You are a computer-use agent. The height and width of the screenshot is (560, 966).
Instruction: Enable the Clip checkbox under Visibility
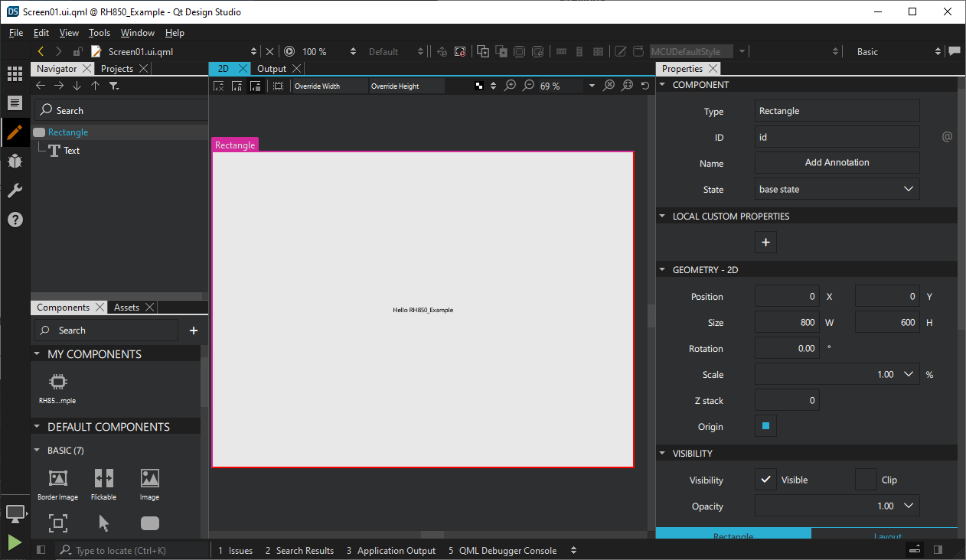(866, 480)
